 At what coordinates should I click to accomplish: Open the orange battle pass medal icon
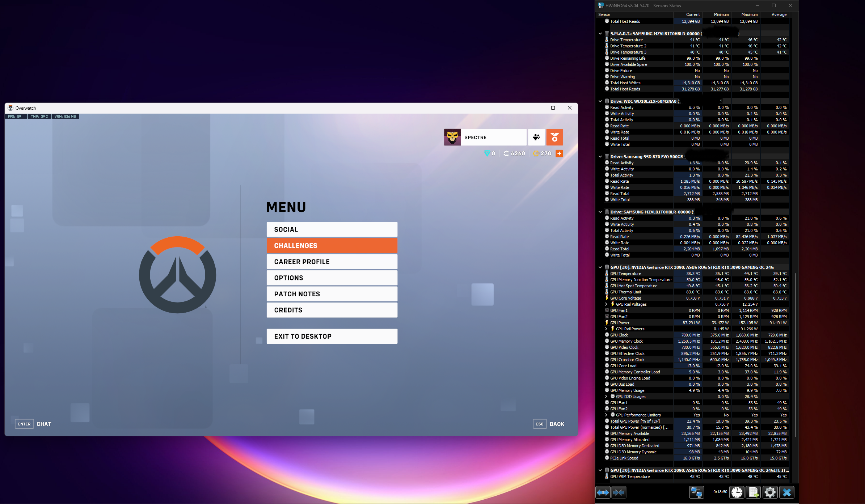tap(554, 137)
